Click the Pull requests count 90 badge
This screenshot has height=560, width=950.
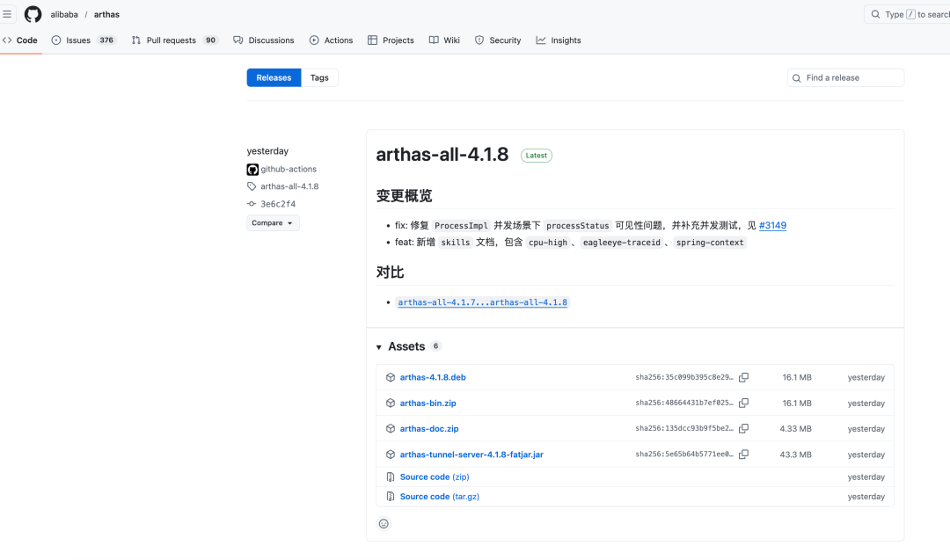pos(210,40)
